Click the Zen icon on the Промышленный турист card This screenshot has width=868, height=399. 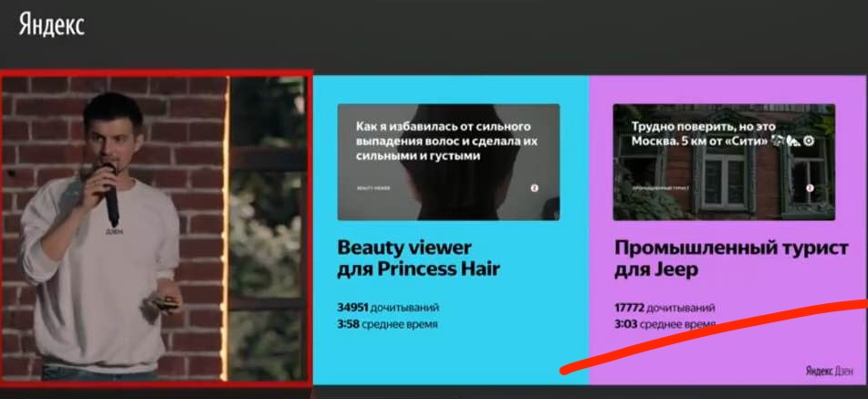click(810, 187)
